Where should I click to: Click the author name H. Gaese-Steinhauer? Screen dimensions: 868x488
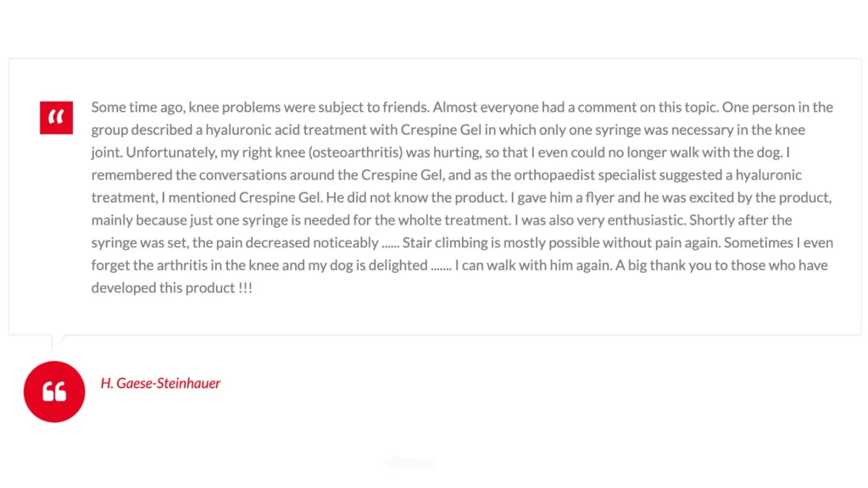tap(160, 383)
